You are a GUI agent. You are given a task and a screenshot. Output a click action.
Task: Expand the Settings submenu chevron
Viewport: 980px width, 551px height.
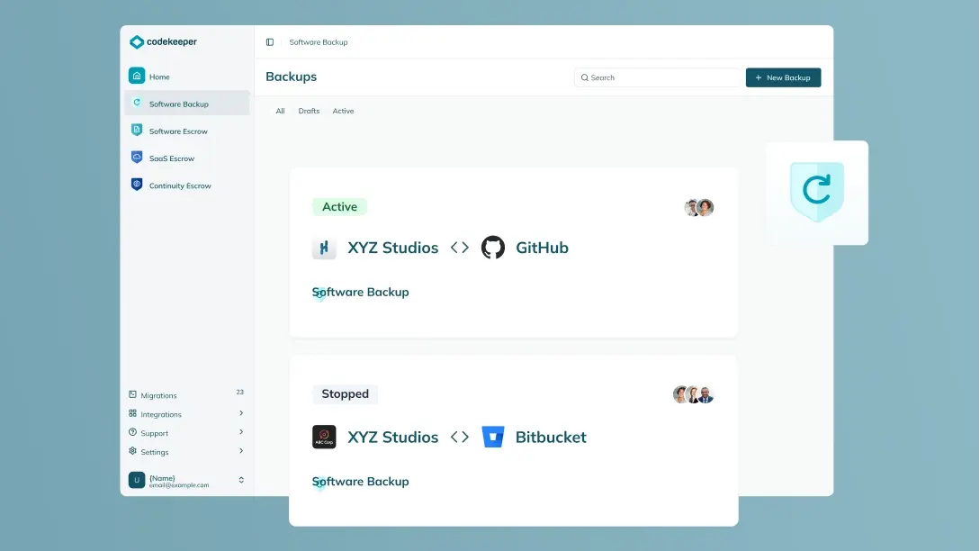(241, 451)
